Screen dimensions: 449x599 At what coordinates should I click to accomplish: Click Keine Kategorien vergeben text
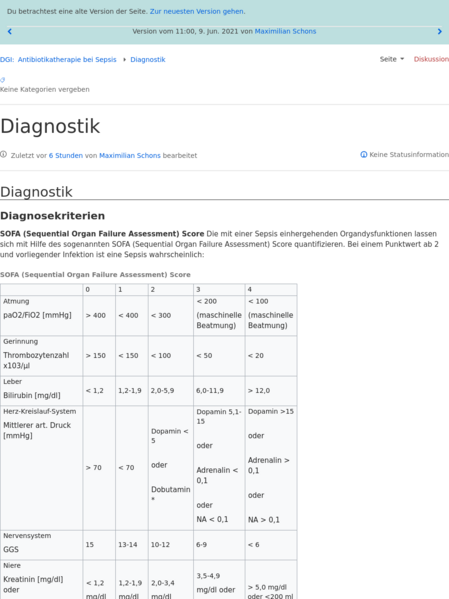(45, 89)
